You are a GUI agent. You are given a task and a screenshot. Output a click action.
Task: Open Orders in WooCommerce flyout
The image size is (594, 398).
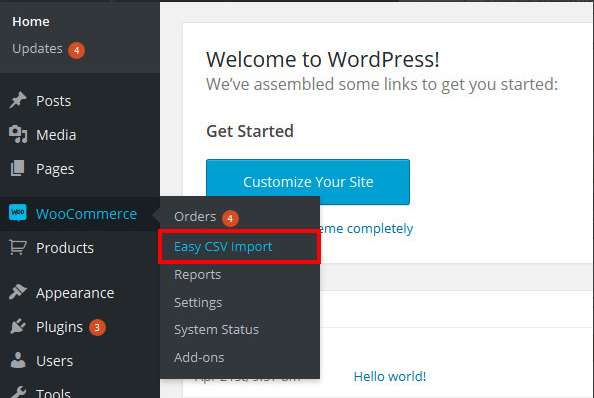click(x=195, y=217)
